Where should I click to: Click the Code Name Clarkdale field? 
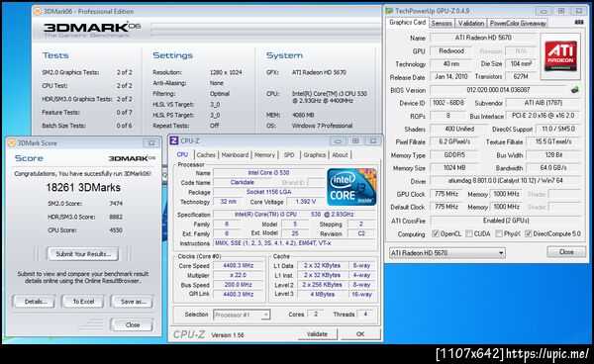243,182
